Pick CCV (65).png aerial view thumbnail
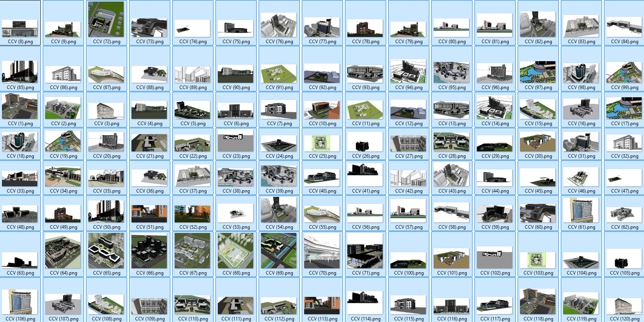The image size is (644, 322). point(106,251)
